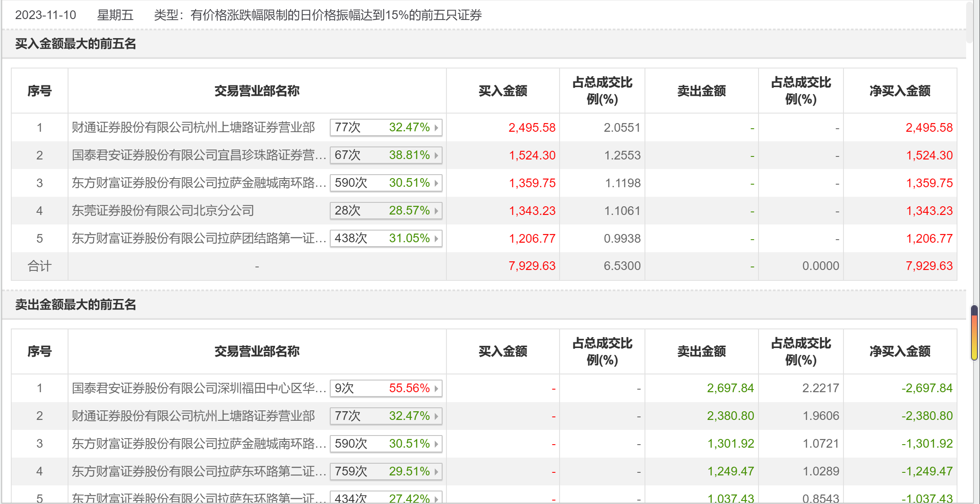This screenshot has width=980, height=504.
Task: Click 净买入金额 header in buy table
Action: pyautogui.click(x=900, y=91)
